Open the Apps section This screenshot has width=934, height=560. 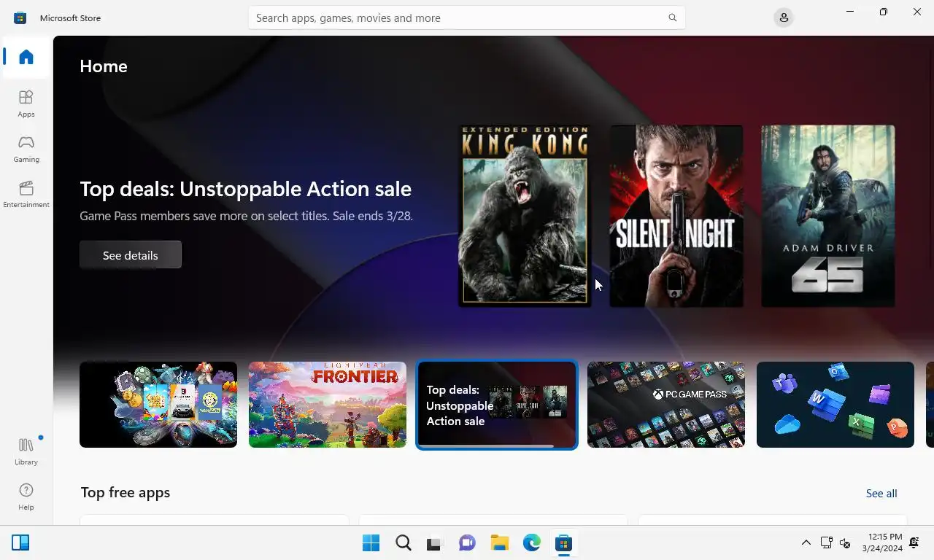(26, 104)
